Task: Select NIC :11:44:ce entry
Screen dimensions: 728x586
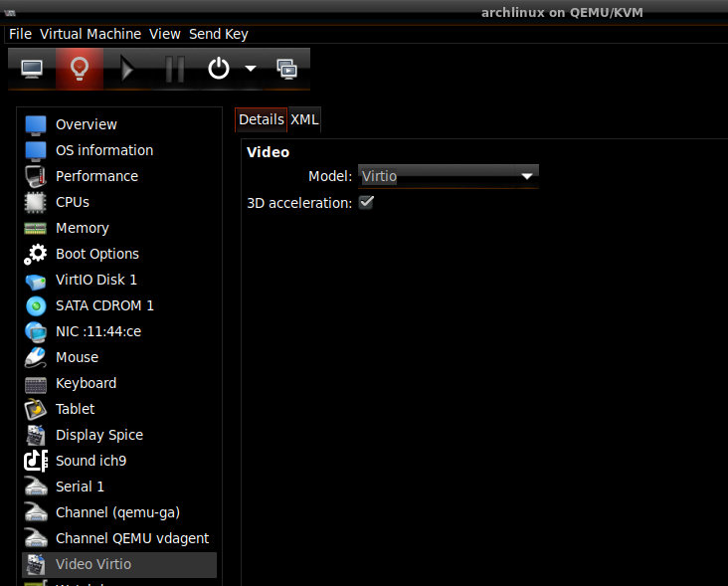Action: 98,332
